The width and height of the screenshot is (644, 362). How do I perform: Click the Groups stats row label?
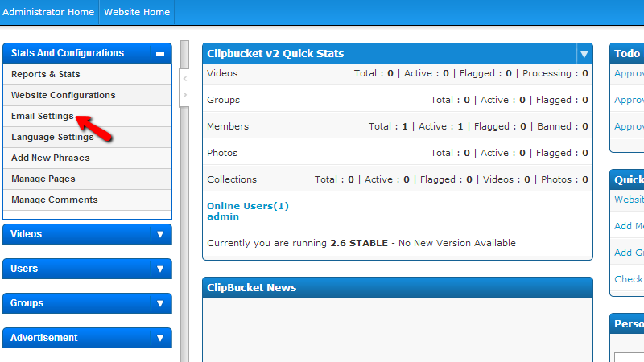pyautogui.click(x=224, y=100)
